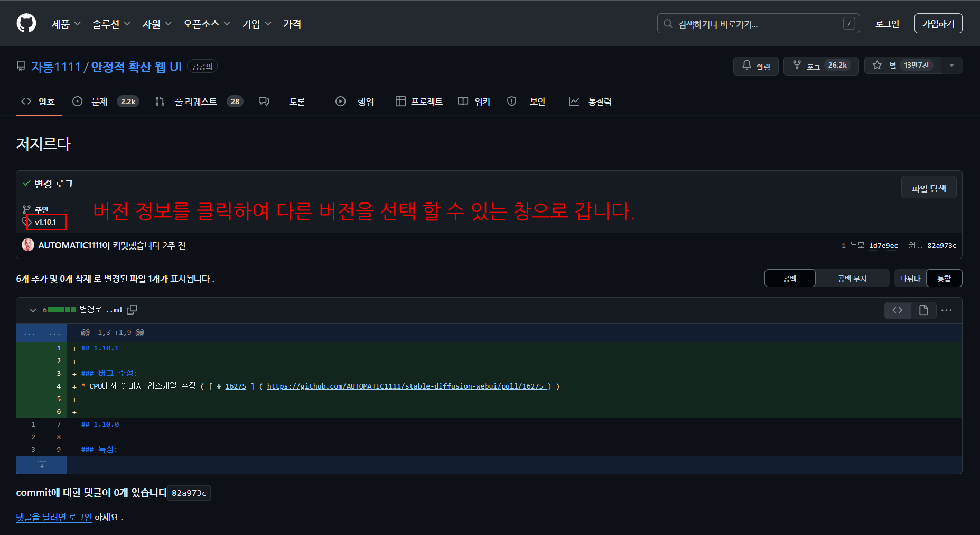Switch to the 위키 tab

(x=474, y=101)
